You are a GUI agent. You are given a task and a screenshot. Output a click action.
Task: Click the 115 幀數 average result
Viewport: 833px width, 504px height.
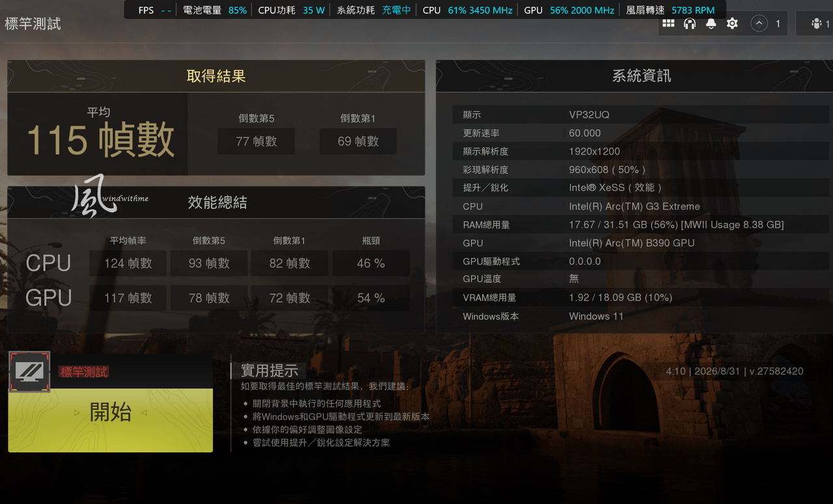(x=100, y=140)
